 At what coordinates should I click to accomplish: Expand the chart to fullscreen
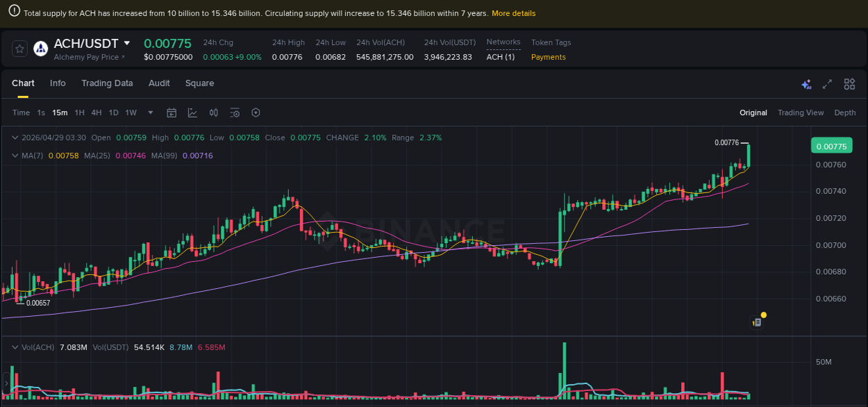coord(826,83)
